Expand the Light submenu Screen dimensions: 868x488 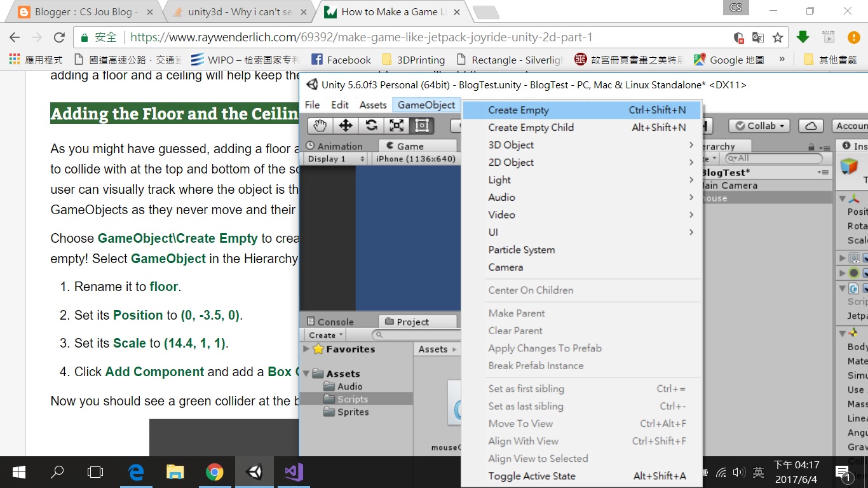pos(581,180)
